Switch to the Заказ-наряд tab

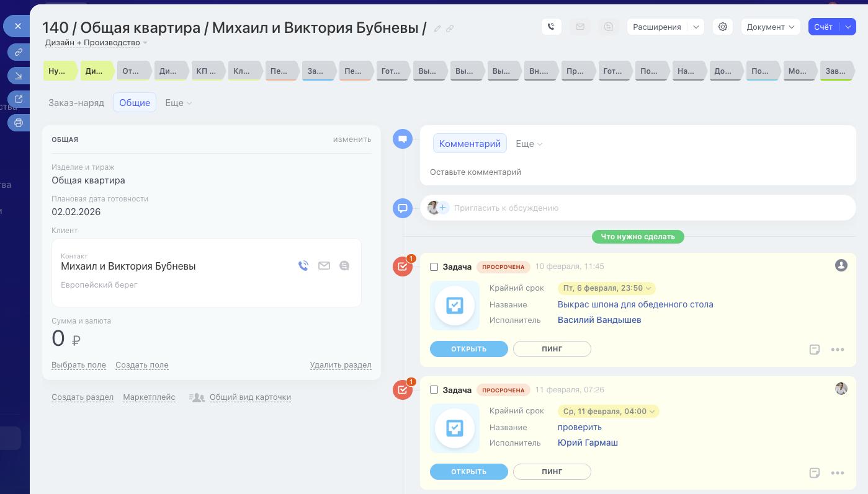[76, 103]
